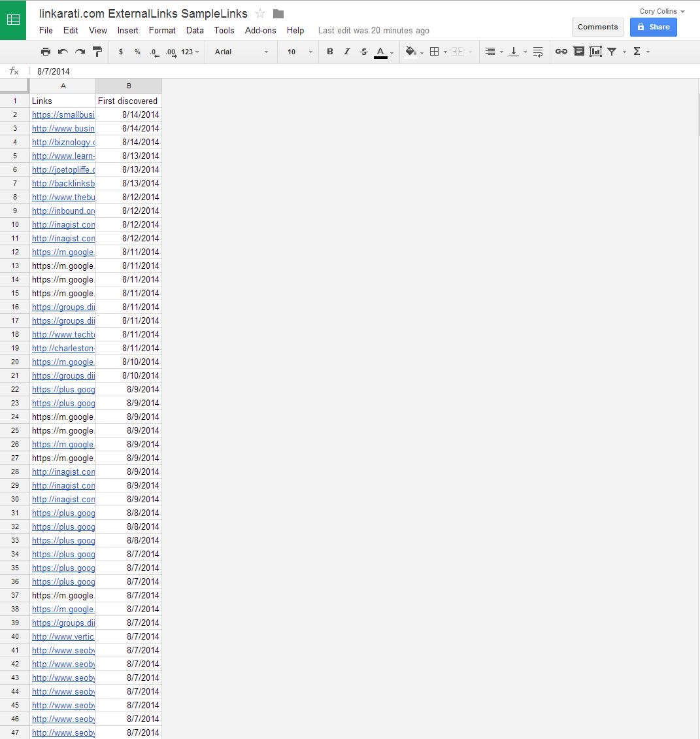Toggle italic formatting
700x739 pixels.
(x=347, y=51)
